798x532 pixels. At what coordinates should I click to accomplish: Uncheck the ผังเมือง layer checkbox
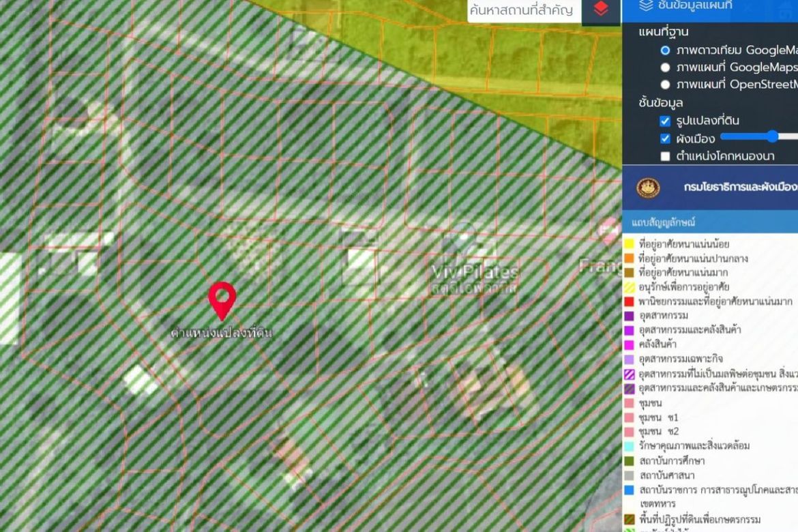665,138
